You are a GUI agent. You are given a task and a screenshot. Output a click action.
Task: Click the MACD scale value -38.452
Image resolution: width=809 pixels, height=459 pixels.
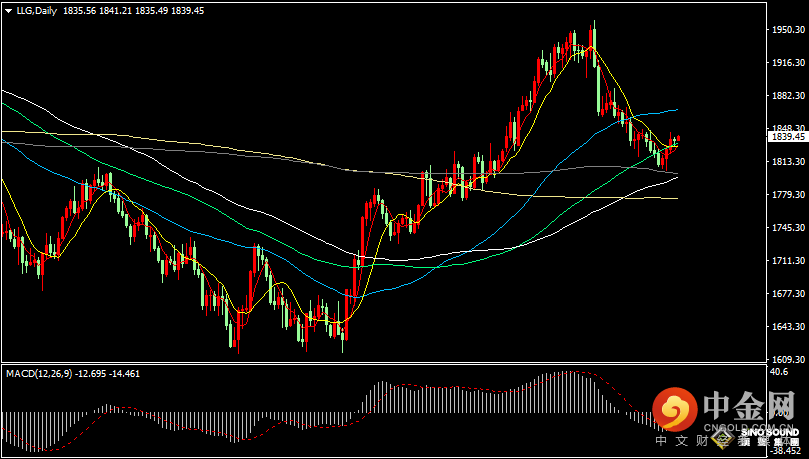786,450
